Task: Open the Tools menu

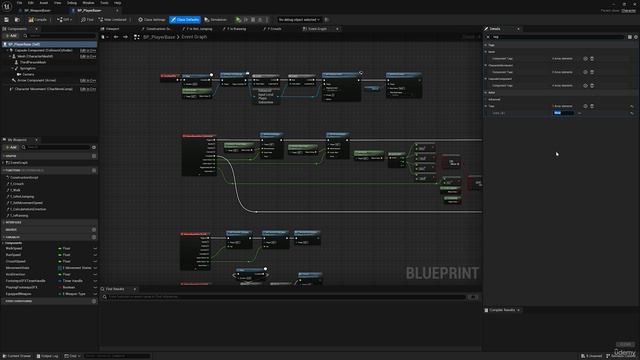Action: [x=104, y=3]
